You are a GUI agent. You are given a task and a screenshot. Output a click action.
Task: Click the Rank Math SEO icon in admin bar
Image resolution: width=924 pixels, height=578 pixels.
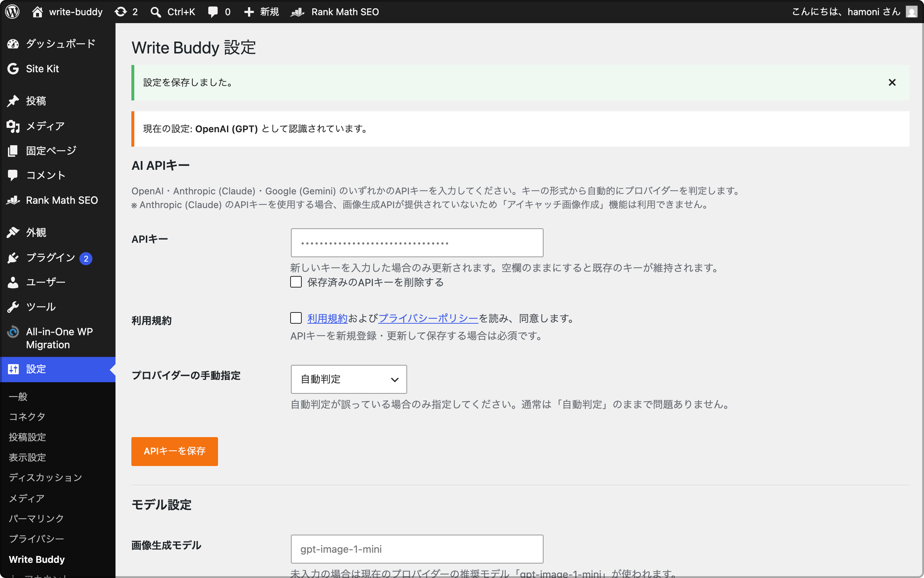pos(297,12)
